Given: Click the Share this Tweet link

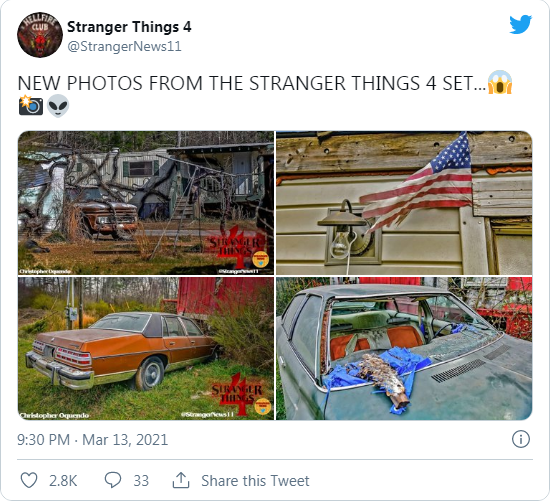Looking at the screenshot, I should [255, 481].
